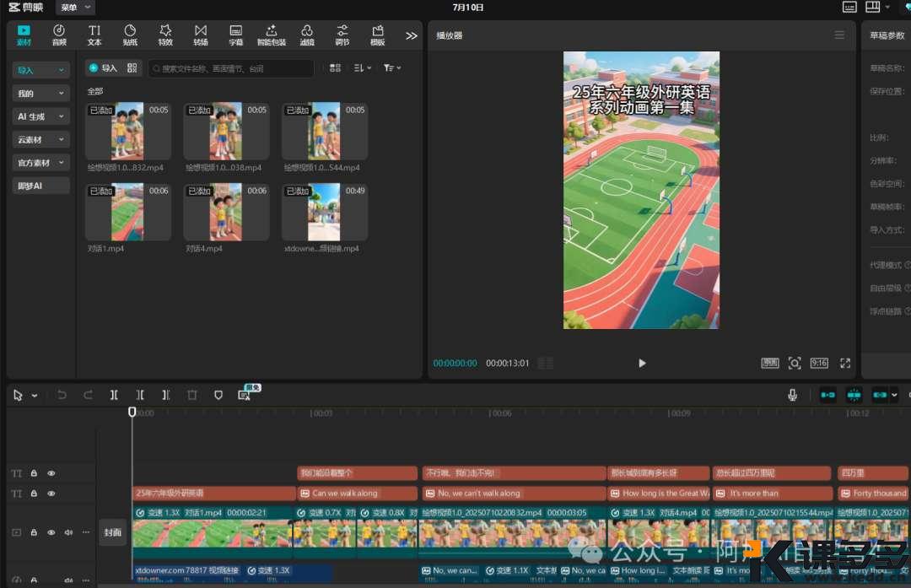Image resolution: width=911 pixels, height=588 pixels.
Task: Expand the 云素材 sidebar section
Action: tap(40, 139)
